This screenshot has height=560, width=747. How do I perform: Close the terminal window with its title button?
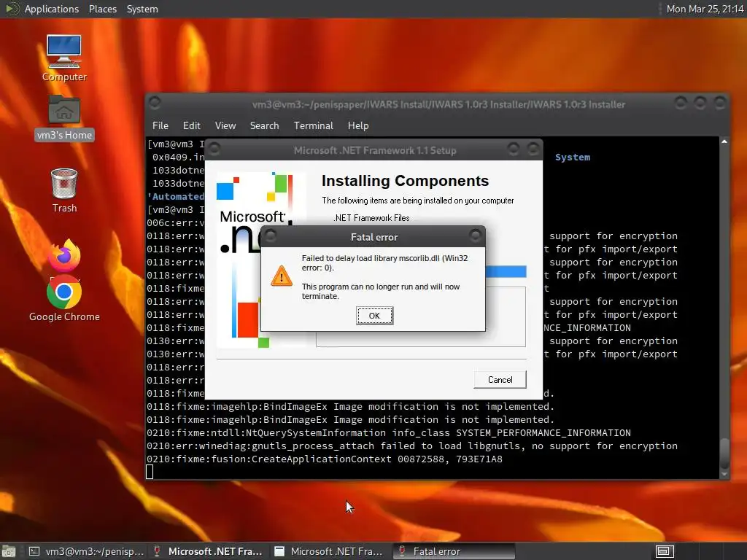[720, 102]
